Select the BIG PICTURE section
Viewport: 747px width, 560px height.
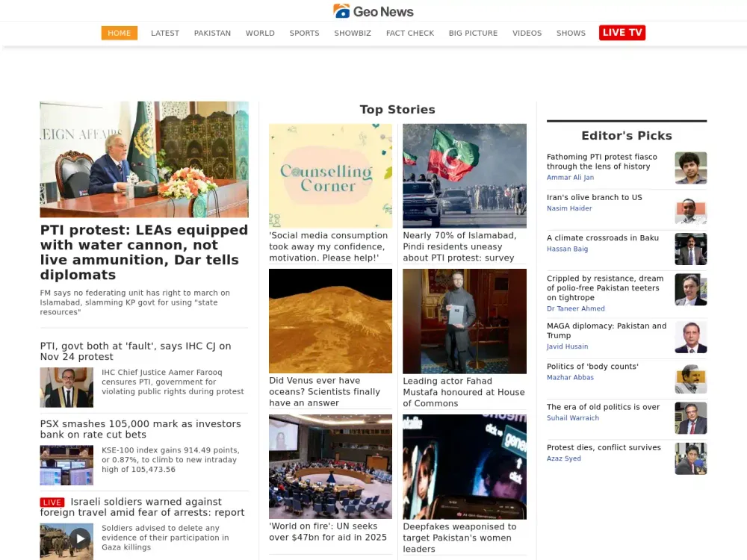tap(473, 33)
